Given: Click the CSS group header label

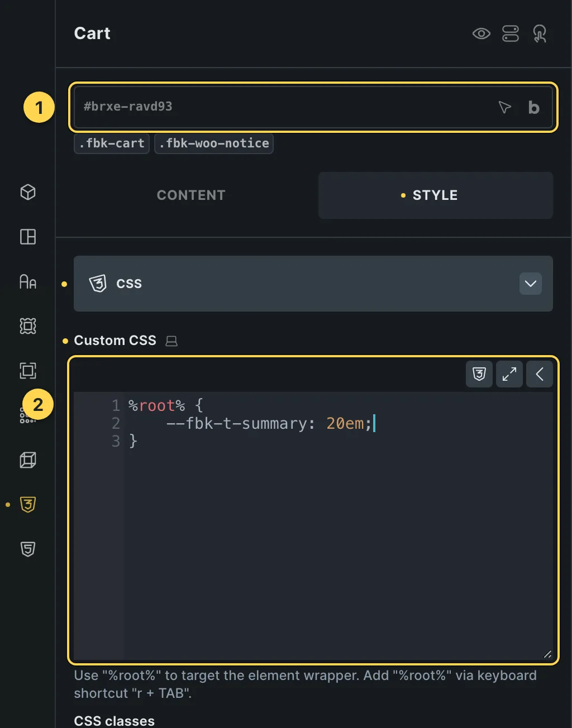Looking at the screenshot, I should pos(129,284).
